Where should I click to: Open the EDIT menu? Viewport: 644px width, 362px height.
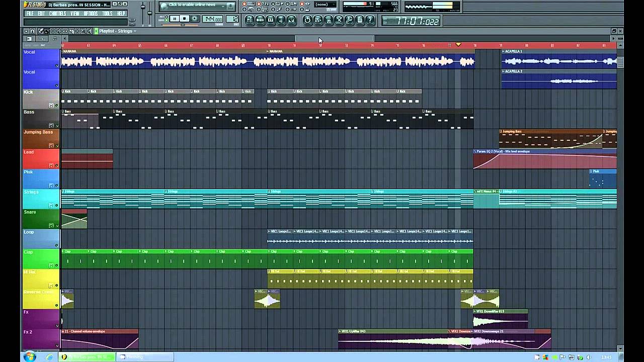pos(41,14)
